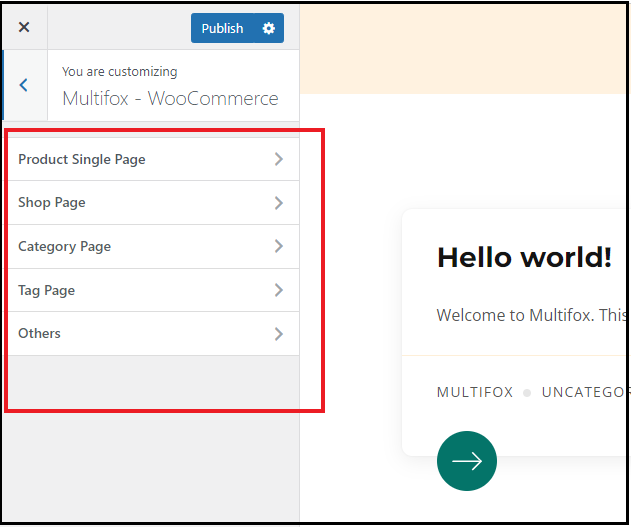Expand chevron beside Product Single Page
This screenshot has width=631, height=527.
pos(278,159)
